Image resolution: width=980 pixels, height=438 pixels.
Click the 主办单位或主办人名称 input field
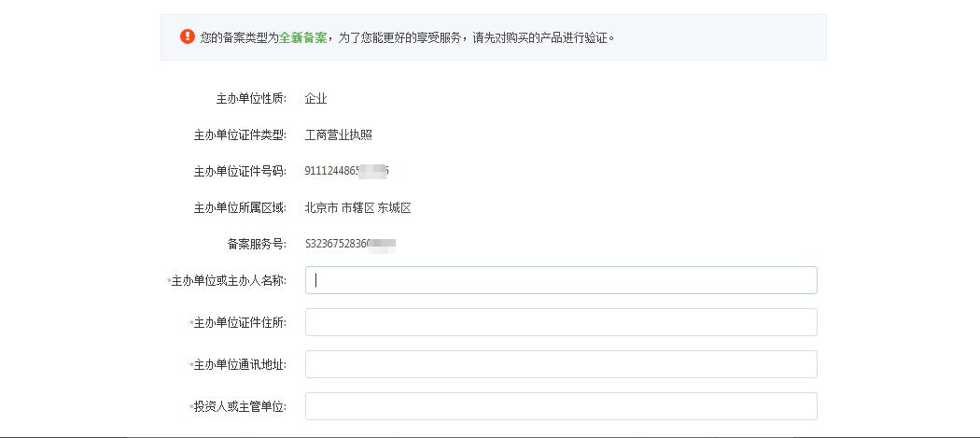[x=560, y=280]
